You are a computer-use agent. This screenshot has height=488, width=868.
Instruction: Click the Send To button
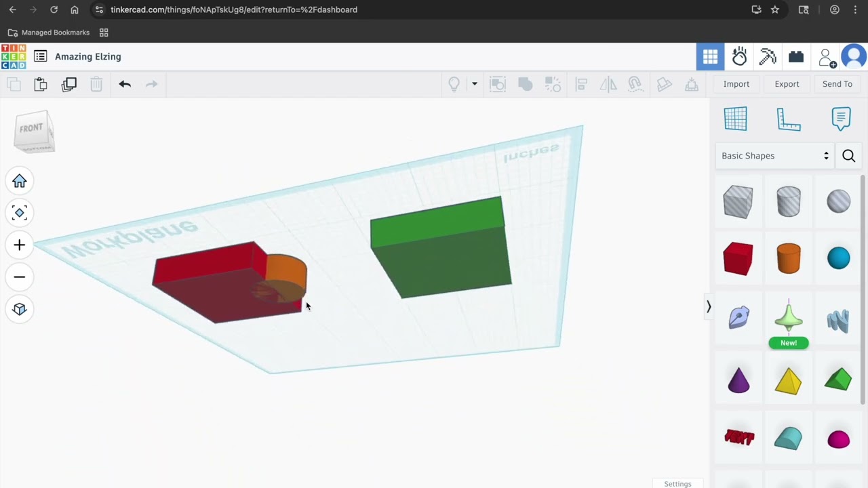pyautogui.click(x=837, y=84)
